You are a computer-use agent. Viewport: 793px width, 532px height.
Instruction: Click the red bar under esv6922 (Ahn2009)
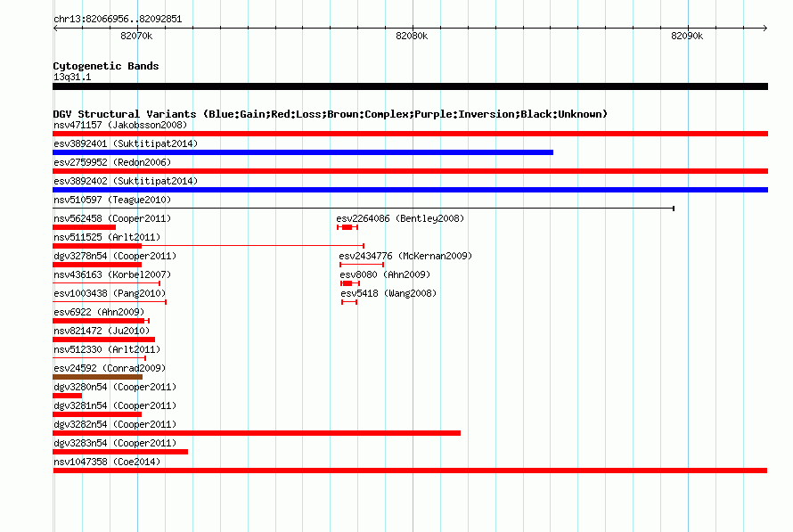point(102,321)
